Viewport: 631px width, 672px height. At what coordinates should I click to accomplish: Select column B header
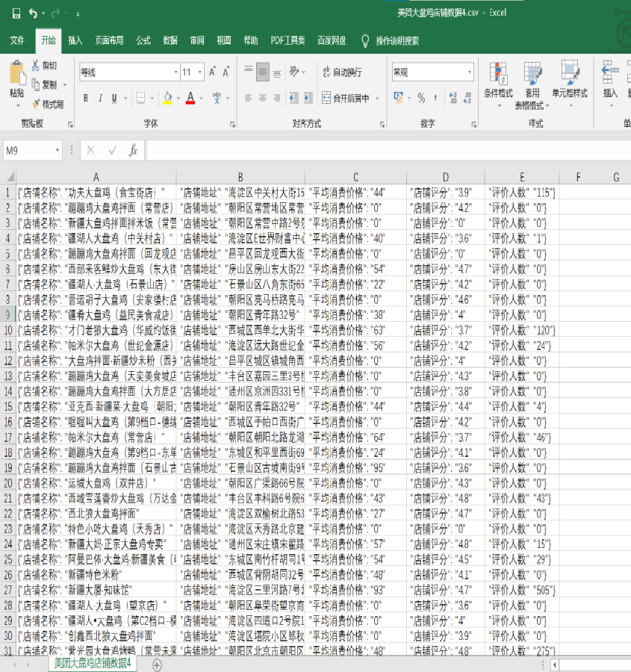point(240,177)
